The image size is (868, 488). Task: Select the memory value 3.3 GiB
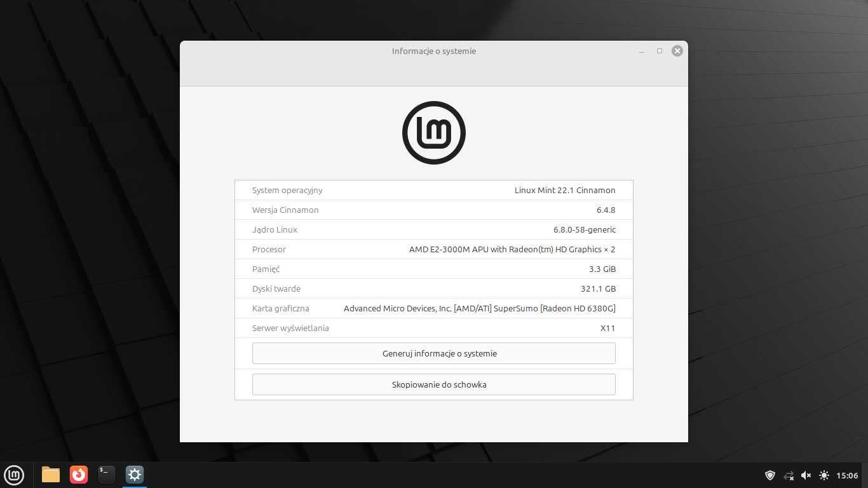coord(602,269)
